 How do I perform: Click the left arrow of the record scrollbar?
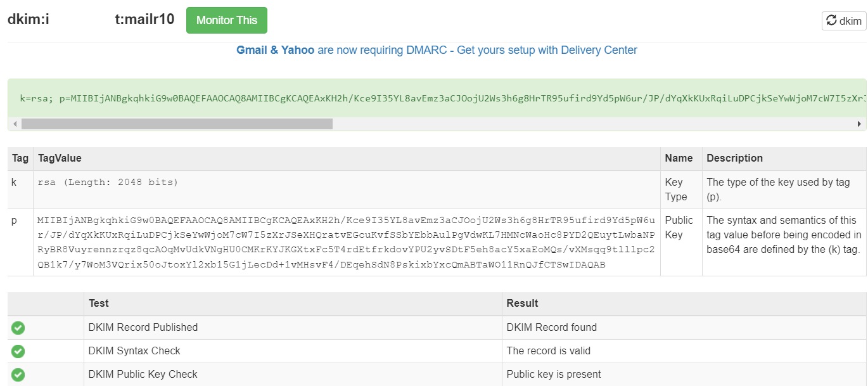coord(15,124)
